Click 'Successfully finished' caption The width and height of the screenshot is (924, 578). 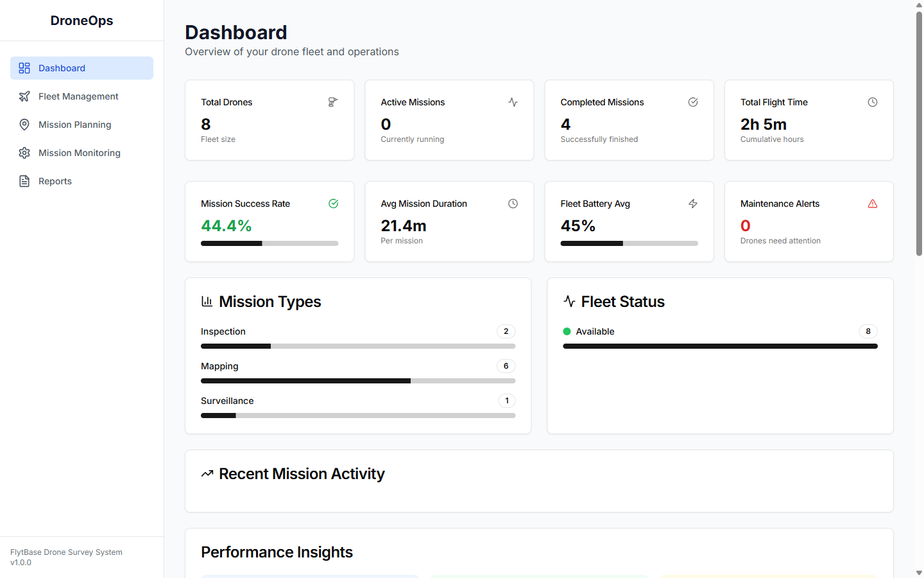point(599,139)
